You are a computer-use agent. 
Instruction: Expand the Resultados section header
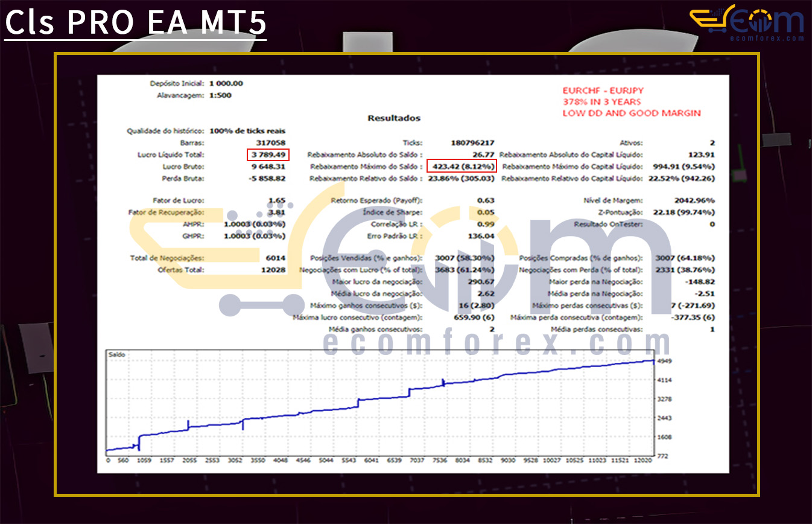pyautogui.click(x=394, y=118)
